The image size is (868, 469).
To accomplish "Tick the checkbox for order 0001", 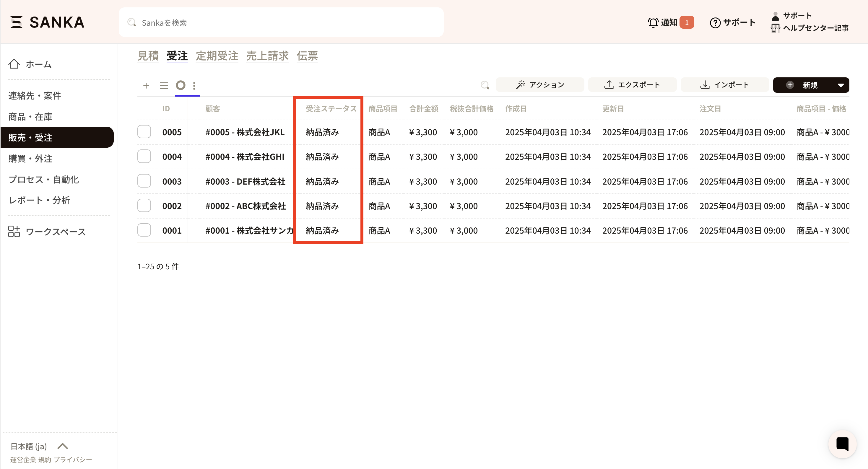I will pos(144,230).
